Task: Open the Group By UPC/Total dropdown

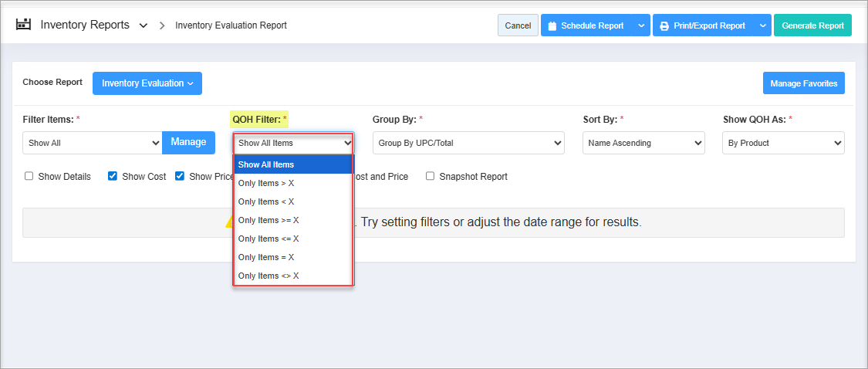Action: point(468,143)
